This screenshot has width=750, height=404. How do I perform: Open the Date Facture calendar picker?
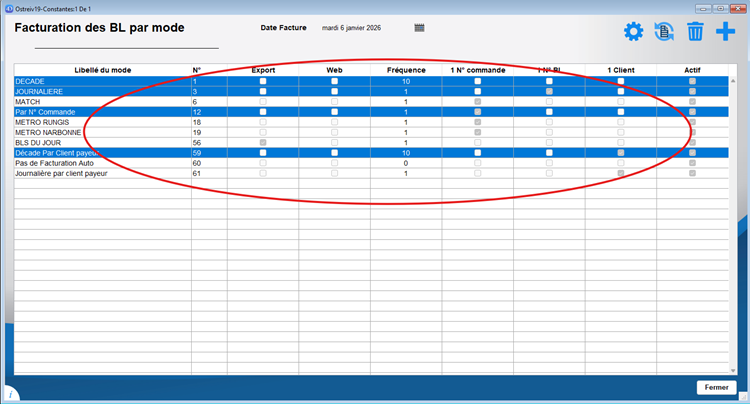(x=420, y=27)
